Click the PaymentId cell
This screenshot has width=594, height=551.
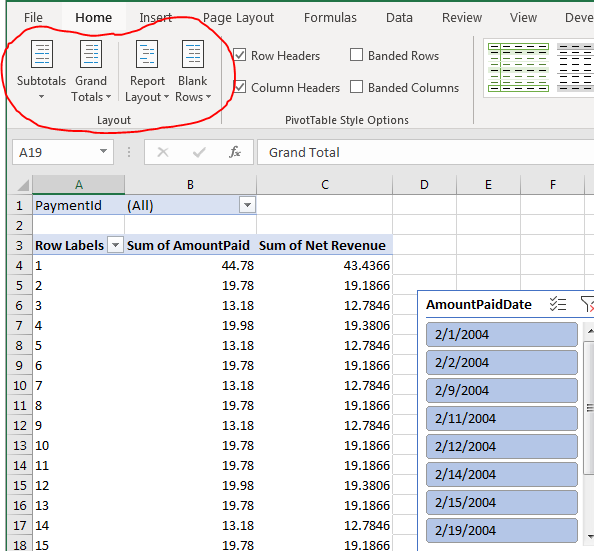point(78,205)
